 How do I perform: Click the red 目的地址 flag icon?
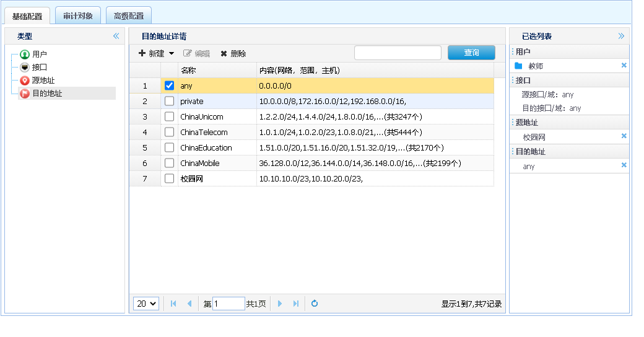[25, 94]
